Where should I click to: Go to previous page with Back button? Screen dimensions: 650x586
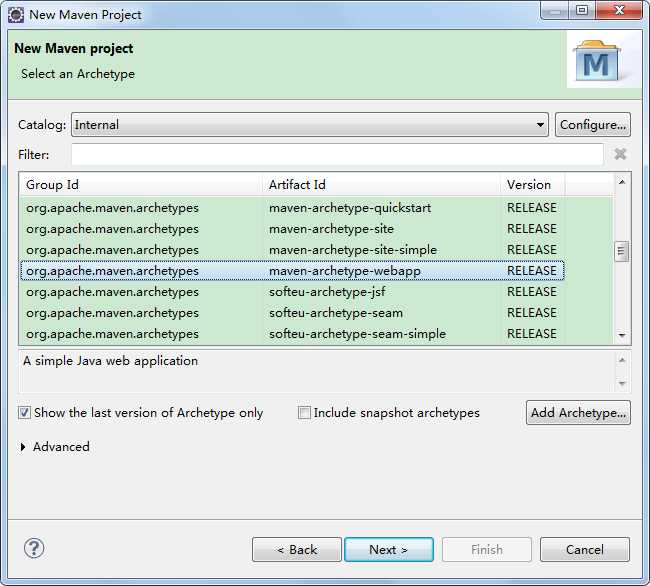tap(297, 550)
